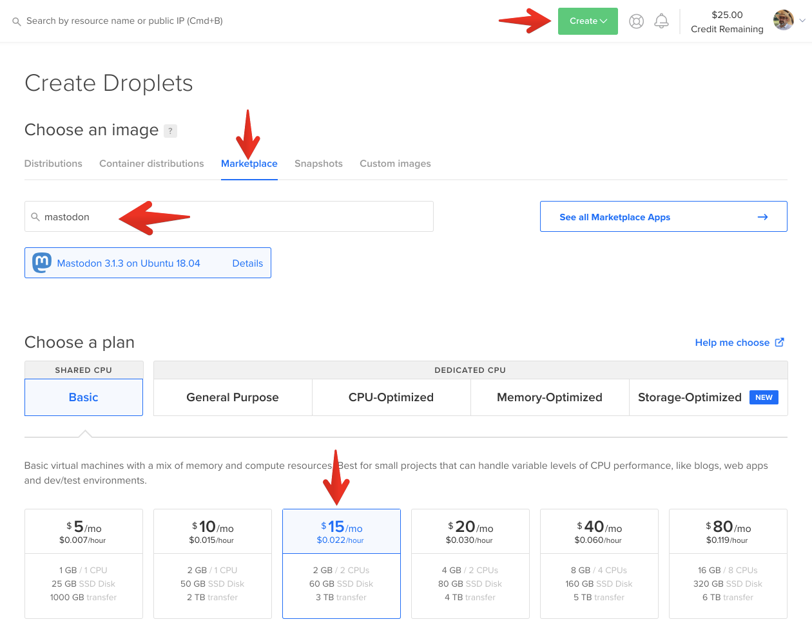Click the help question mark next to Choose an image
The image size is (812, 644).
click(x=170, y=131)
